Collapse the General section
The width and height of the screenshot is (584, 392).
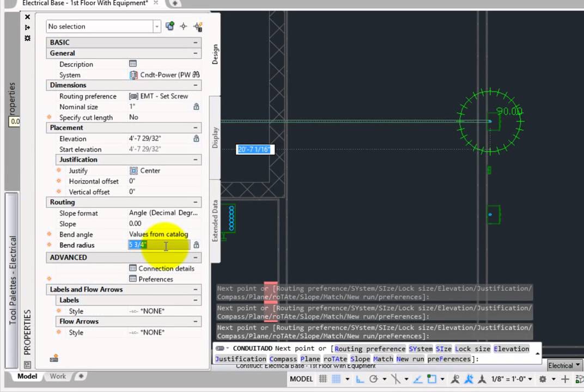pyautogui.click(x=195, y=53)
